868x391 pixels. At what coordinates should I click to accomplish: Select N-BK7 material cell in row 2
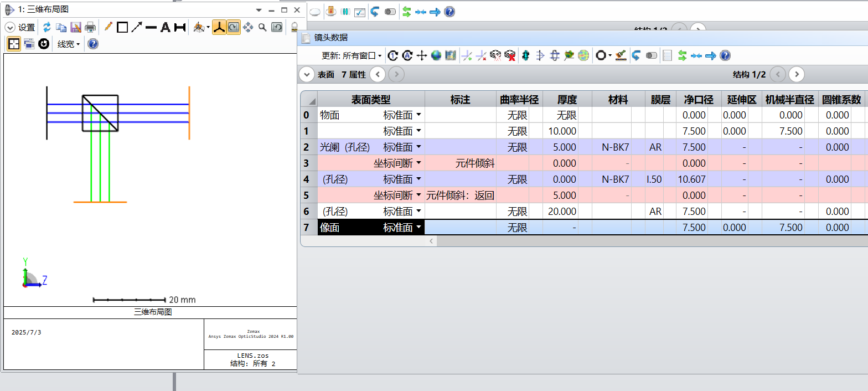click(x=612, y=147)
